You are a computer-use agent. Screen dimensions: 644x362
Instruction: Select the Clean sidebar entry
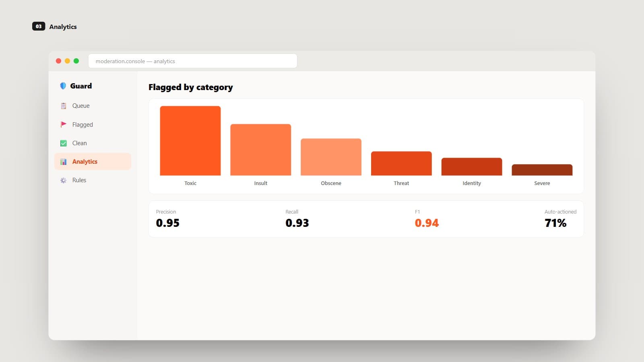pos(93,143)
